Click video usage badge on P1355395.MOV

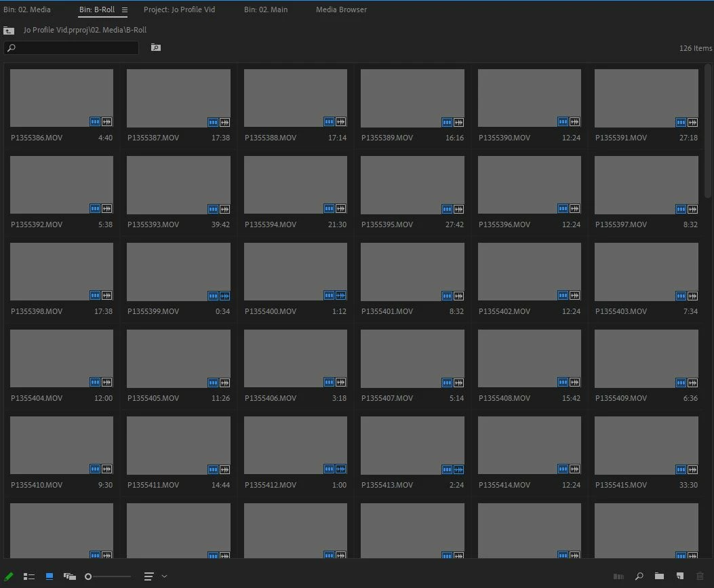click(x=447, y=209)
